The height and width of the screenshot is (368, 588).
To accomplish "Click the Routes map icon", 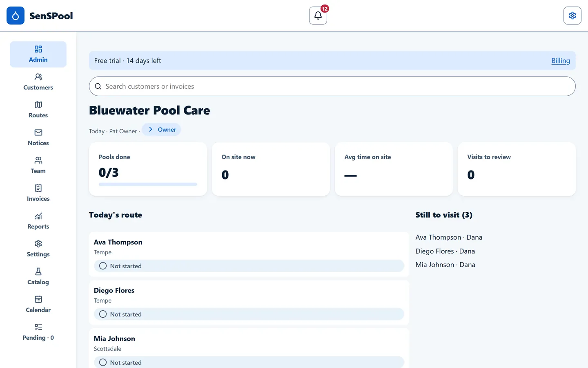I will pos(38,105).
